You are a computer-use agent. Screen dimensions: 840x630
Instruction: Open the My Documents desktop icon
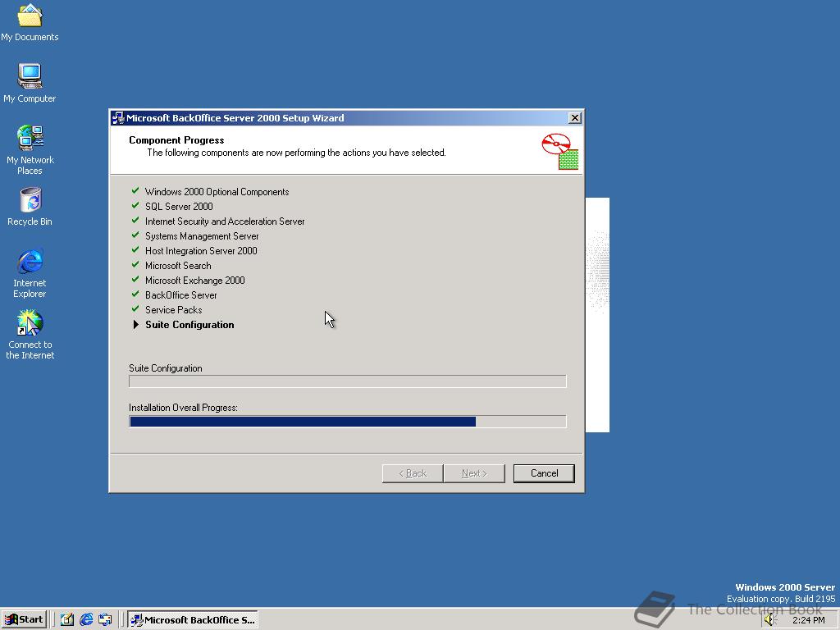coord(30,22)
